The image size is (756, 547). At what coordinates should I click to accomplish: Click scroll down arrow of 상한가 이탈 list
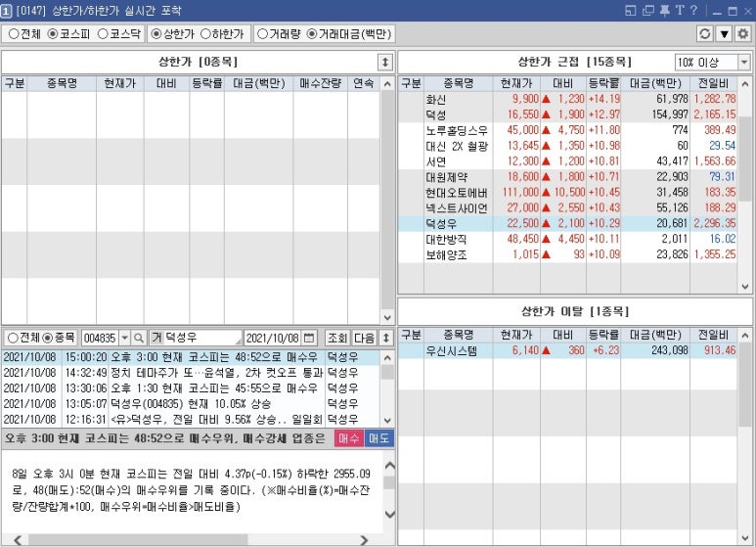point(745,538)
